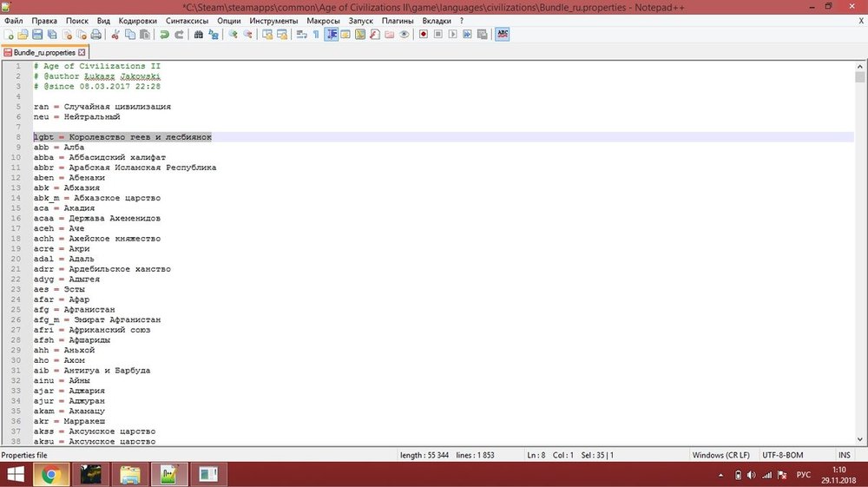Click the Zoom In toolbar icon

233,35
